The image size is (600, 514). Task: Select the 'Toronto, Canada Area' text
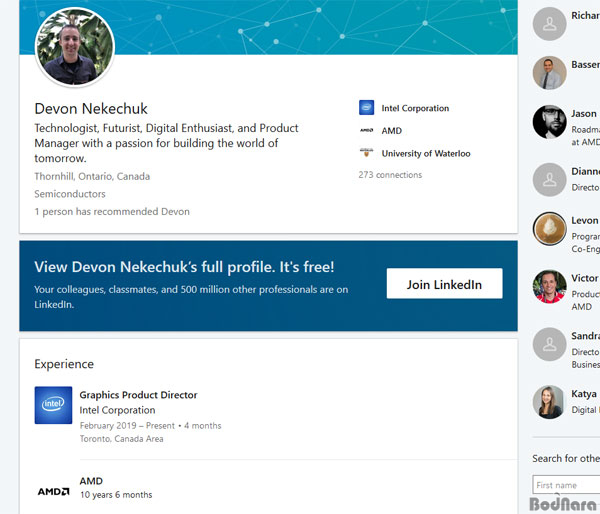point(122,439)
